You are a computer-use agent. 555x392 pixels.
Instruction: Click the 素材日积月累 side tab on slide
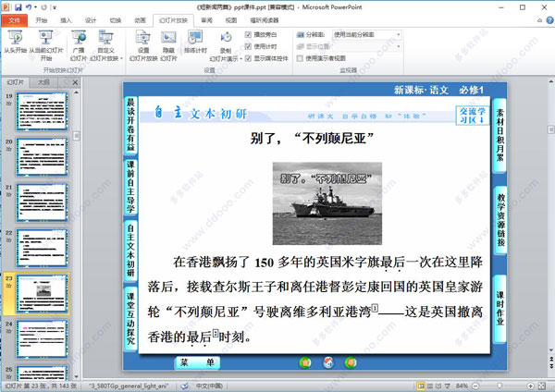[499, 135]
